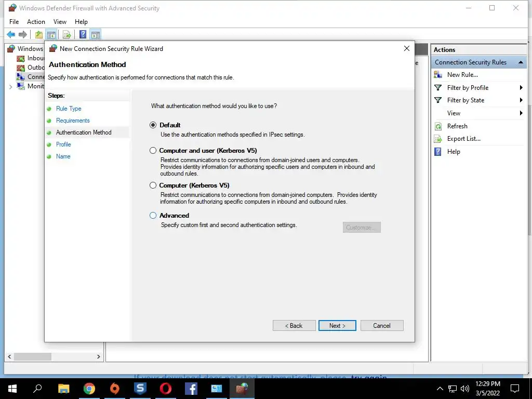This screenshot has height=399, width=532.
Task: Click the Export List icon in the Actions pane
Action: tap(438, 139)
